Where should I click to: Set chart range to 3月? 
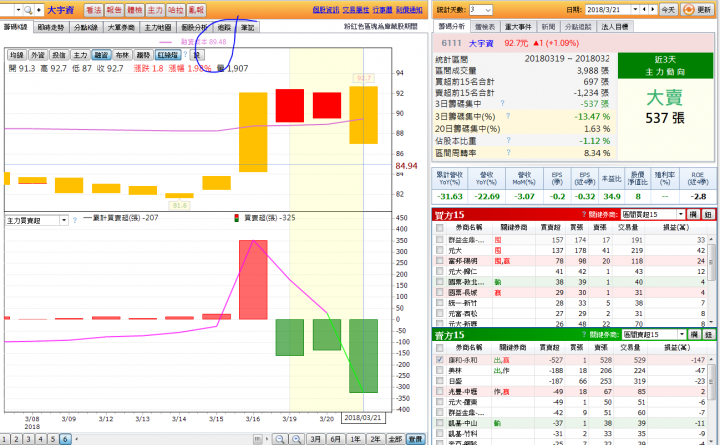[x=315, y=439]
